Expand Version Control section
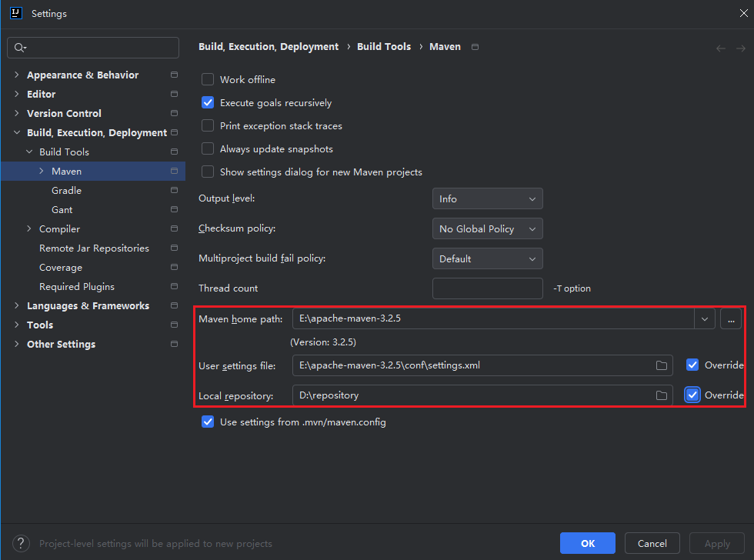 (x=17, y=113)
